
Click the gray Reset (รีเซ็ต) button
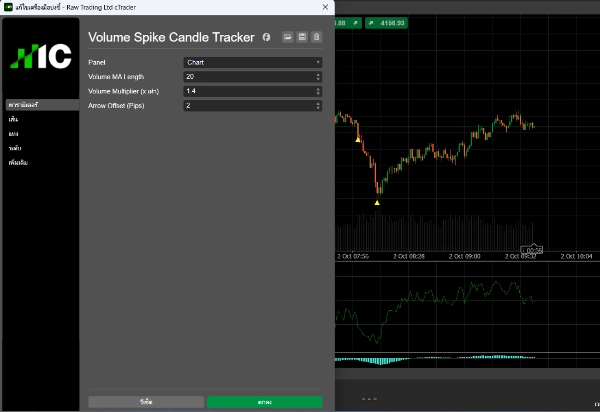coord(146,402)
